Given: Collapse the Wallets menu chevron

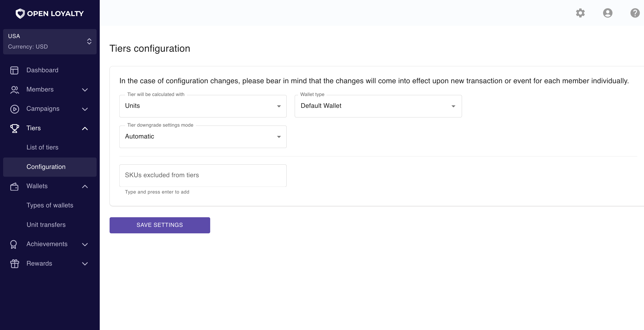Looking at the screenshot, I should click(85, 186).
